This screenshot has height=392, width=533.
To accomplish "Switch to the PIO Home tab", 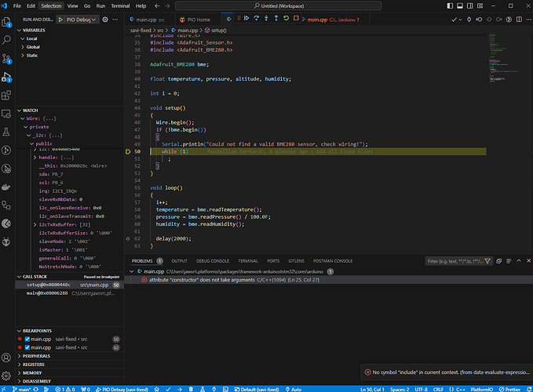I will coord(195,20).
